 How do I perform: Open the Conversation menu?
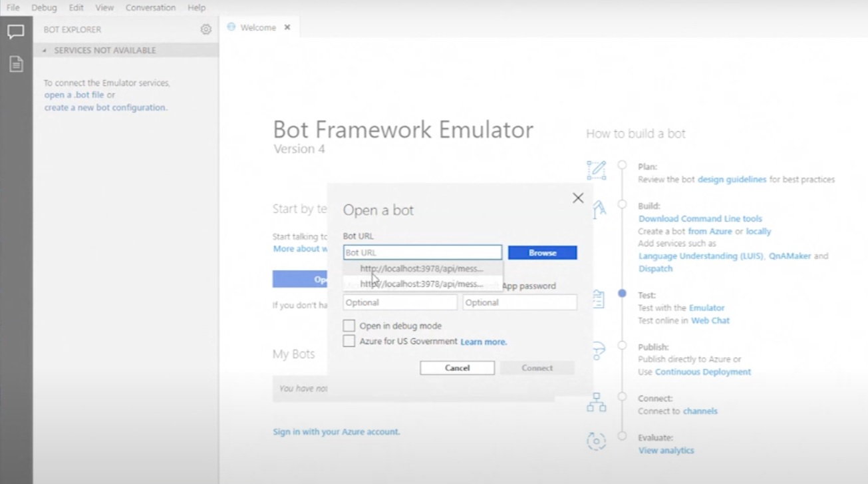tap(151, 8)
